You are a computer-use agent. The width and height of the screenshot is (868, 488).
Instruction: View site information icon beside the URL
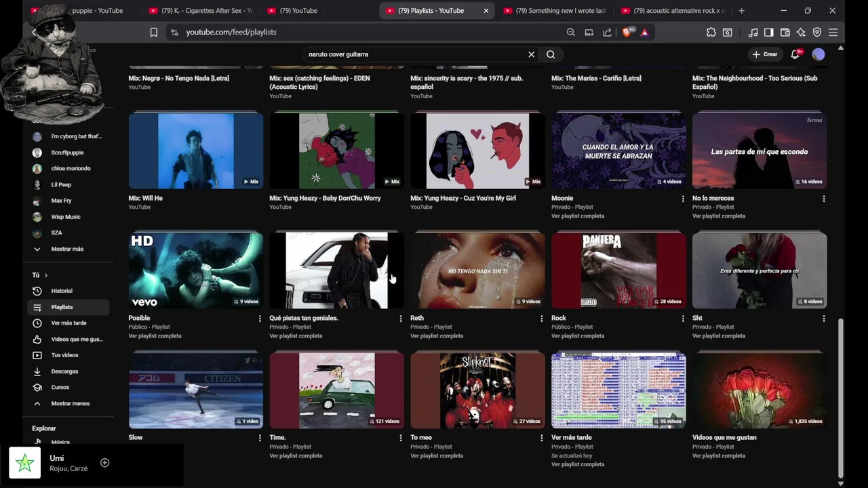coord(174,32)
